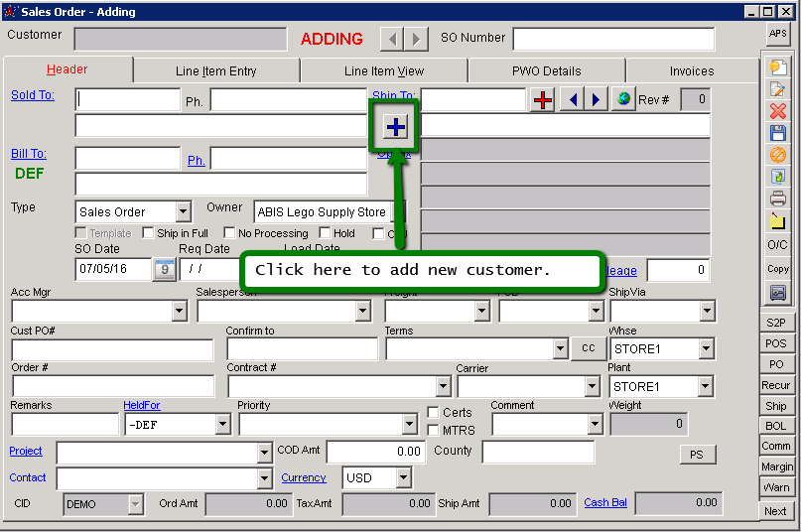The width and height of the screenshot is (801, 532).
Task: Save using the floppy disk icon
Action: point(777,133)
